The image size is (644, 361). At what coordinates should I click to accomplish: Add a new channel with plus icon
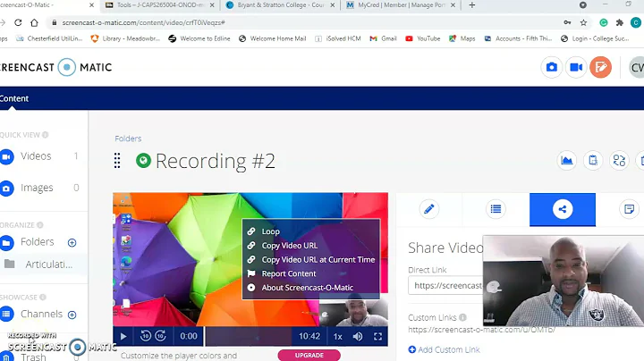point(72,315)
